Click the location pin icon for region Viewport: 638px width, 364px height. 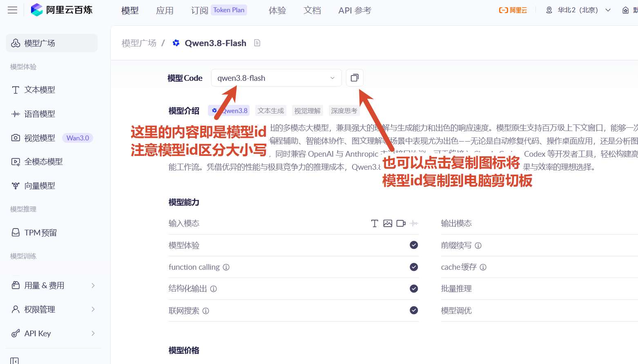click(549, 10)
